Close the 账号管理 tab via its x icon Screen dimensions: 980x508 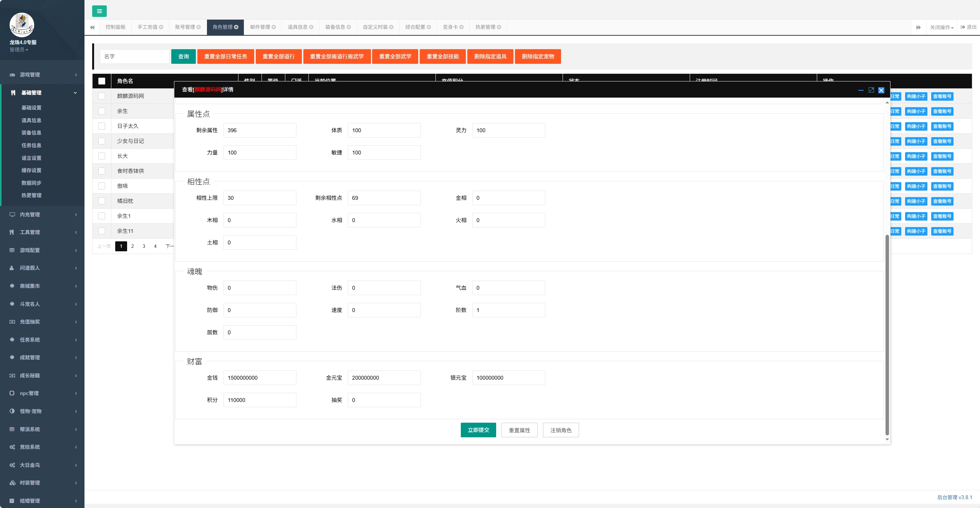tap(199, 27)
